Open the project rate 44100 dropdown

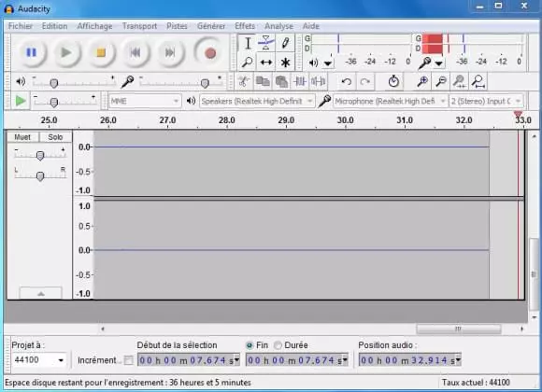tap(38, 360)
